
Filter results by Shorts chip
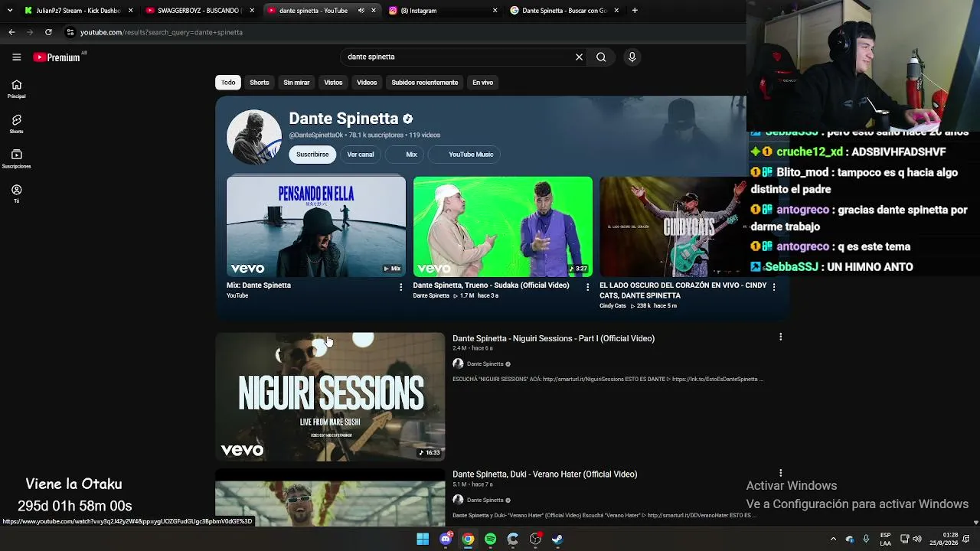(260, 83)
